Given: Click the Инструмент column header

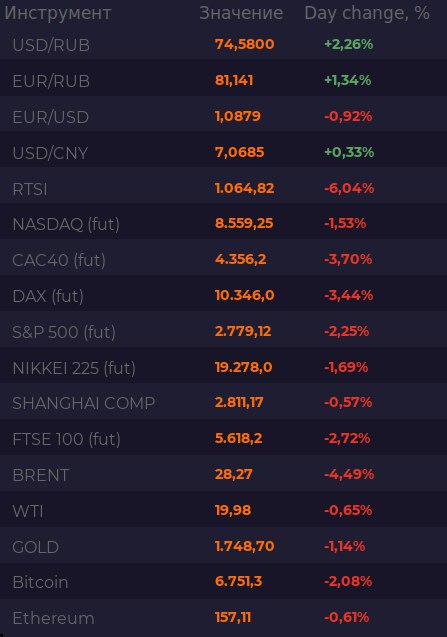Looking at the screenshot, I should point(58,13).
